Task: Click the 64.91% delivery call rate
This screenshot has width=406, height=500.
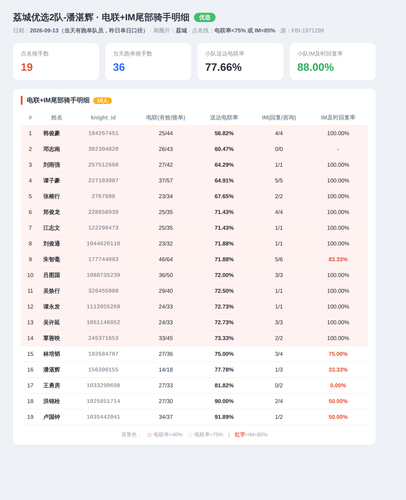Action: 224,181
